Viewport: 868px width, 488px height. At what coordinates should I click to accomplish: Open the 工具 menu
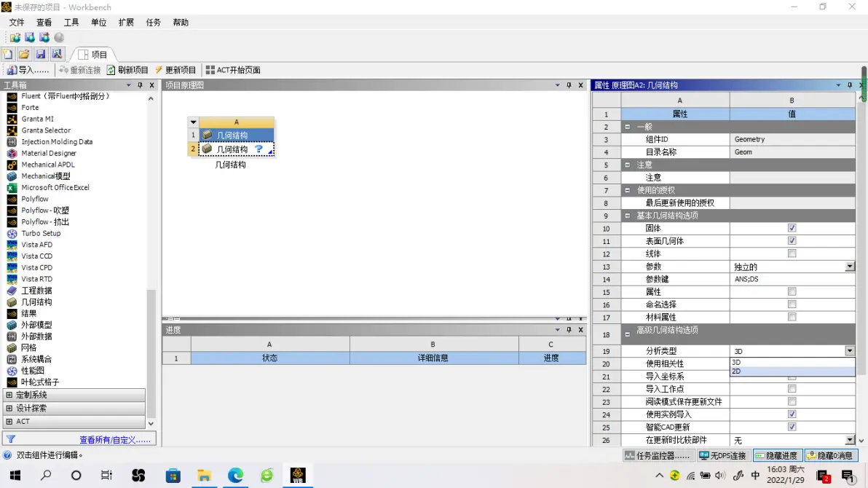coord(71,23)
